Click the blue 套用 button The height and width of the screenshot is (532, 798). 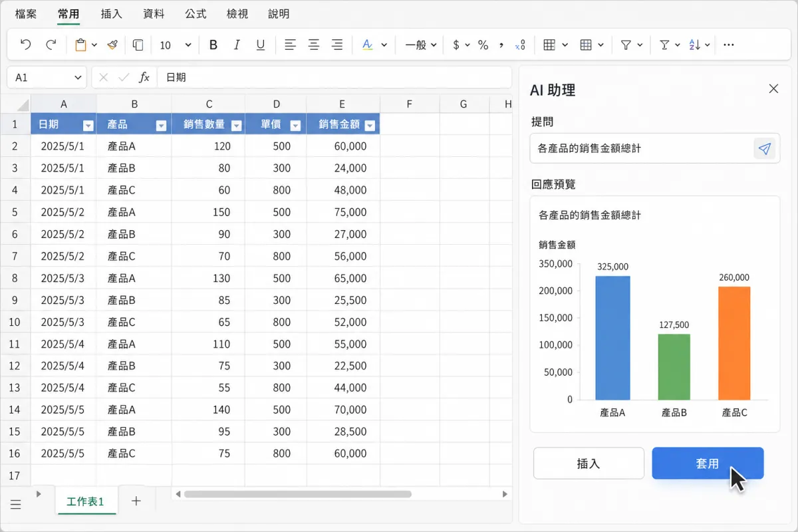[708, 464]
